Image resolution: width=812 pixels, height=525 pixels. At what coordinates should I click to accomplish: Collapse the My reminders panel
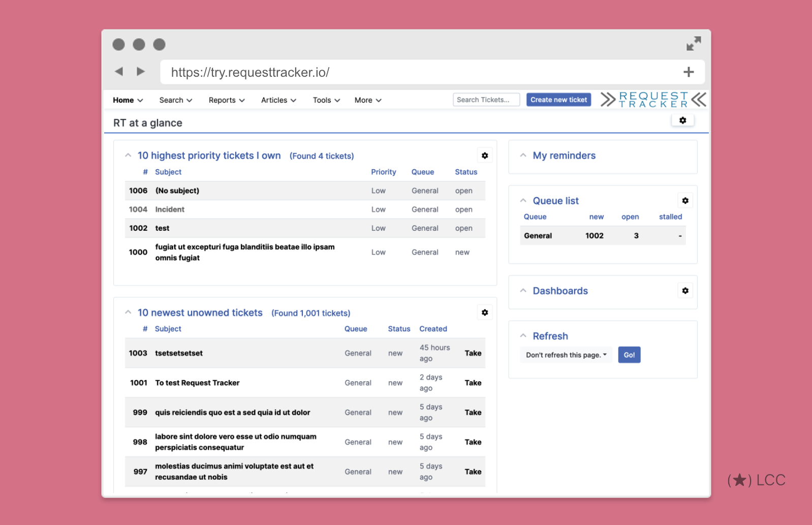pos(523,156)
